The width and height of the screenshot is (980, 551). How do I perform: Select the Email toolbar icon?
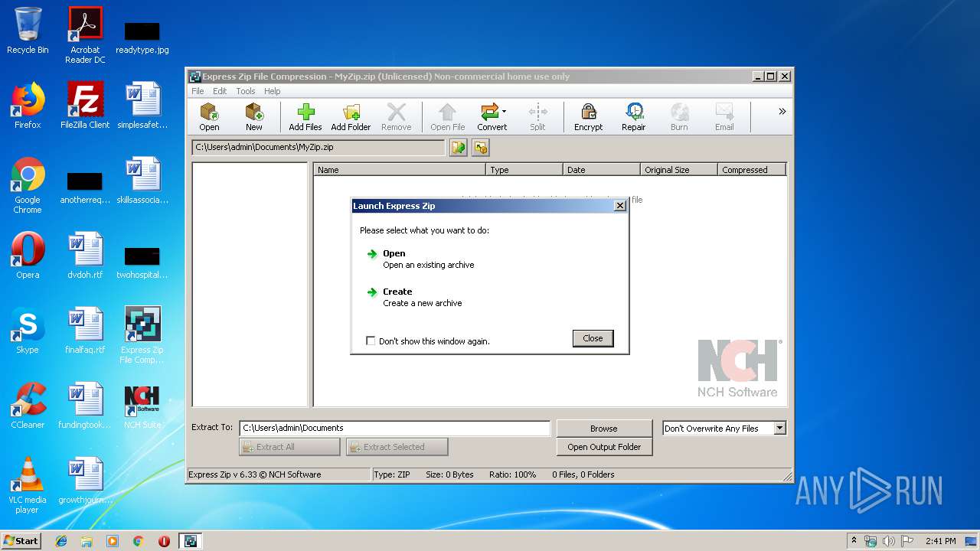tap(724, 117)
